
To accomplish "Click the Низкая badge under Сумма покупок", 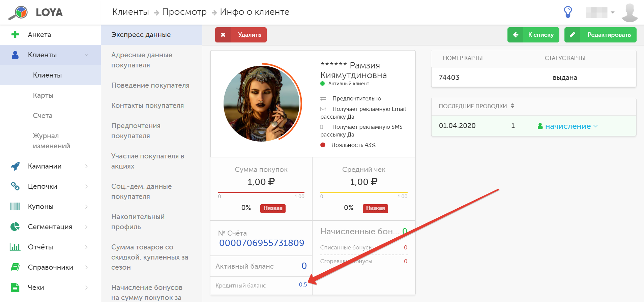I will pyautogui.click(x=273, y=208).
